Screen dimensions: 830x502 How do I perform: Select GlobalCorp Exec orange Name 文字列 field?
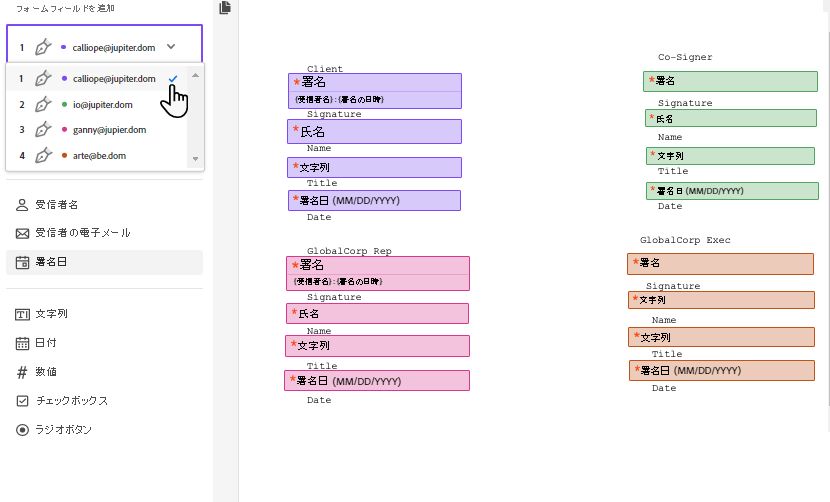click(721, 300)
